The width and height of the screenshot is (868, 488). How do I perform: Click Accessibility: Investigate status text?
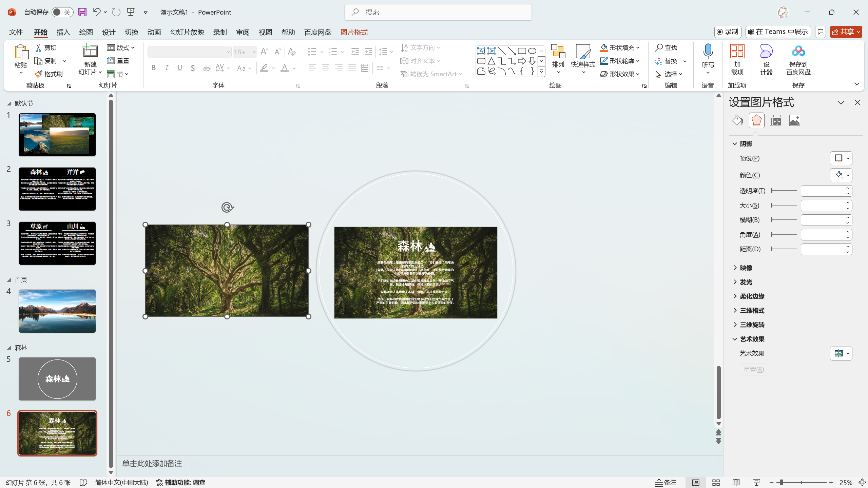coord(181,482)
